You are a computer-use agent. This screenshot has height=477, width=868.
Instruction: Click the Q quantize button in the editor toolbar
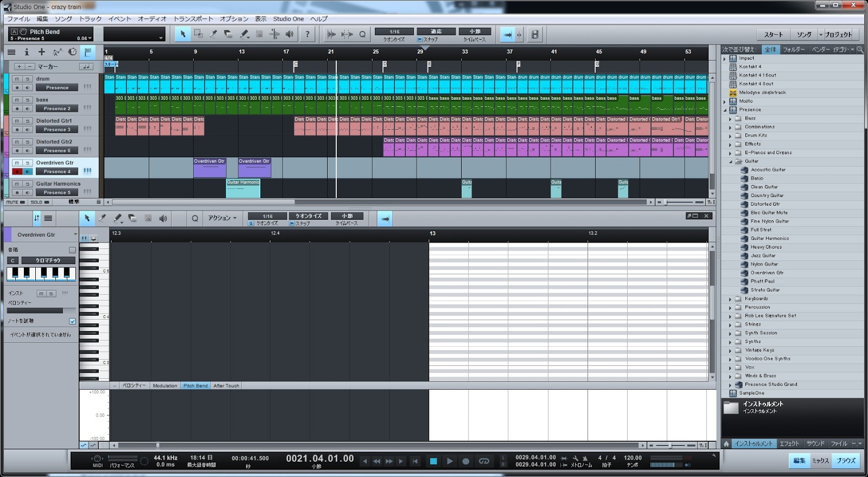pyautogui.click(x=195, y=218)
